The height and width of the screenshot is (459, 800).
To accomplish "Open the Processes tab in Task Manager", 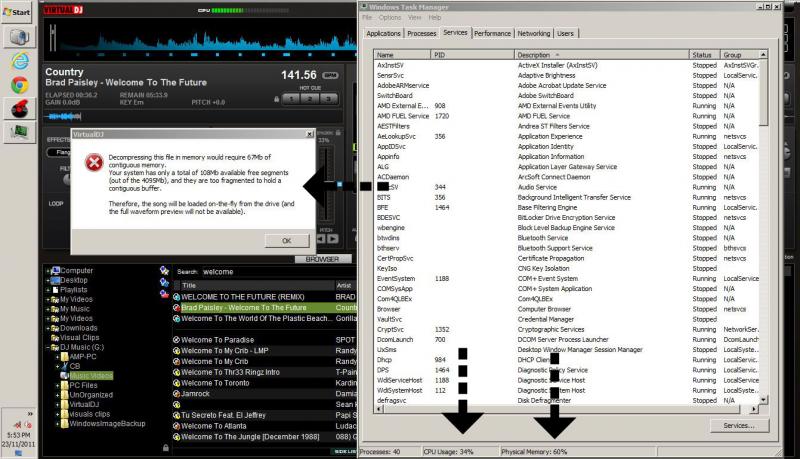I will 421,33.
